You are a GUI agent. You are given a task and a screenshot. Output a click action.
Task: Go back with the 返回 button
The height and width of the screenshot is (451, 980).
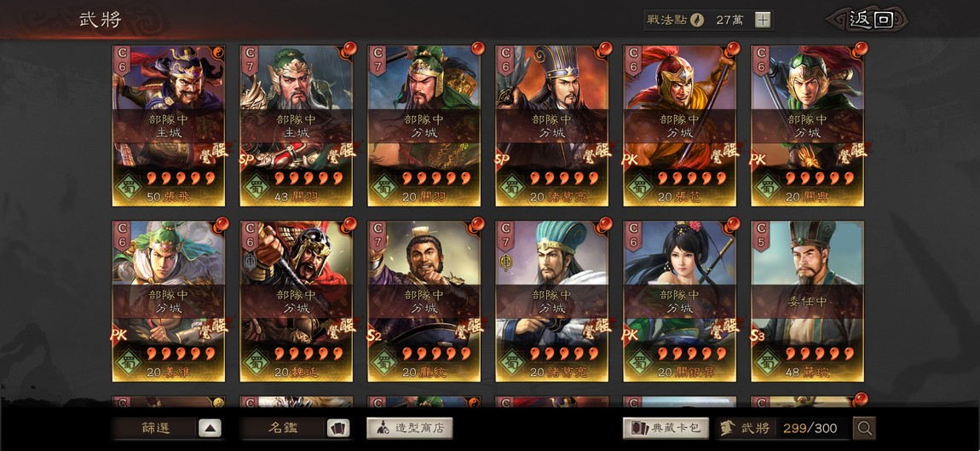click(868, 20)
